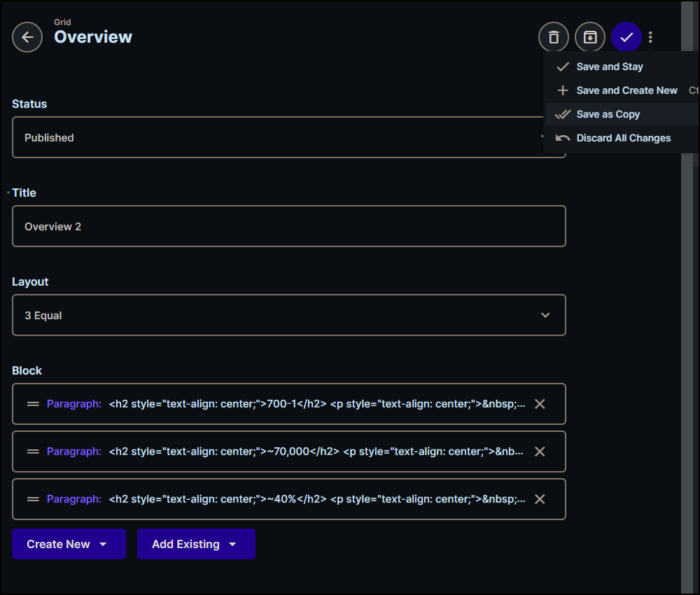
Task: Select Save as Copy option
Action: 622,114
